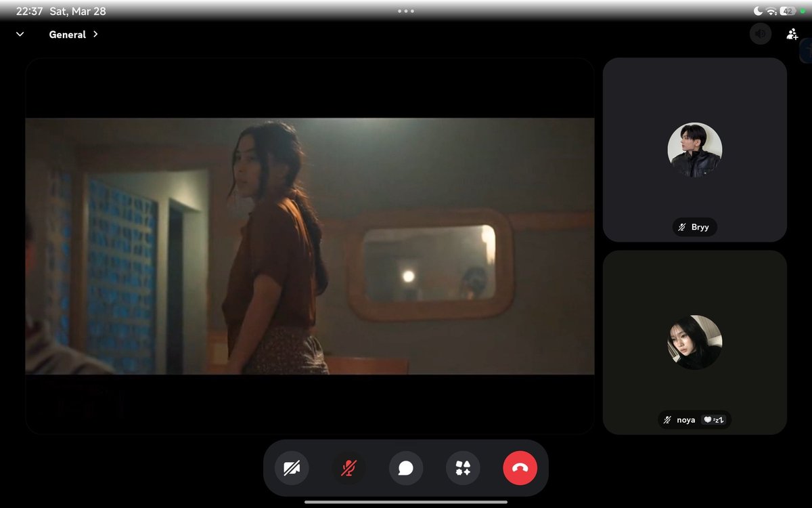Toggle the speaker audio output button
Screen dimensions: 812x508
coord(761,34)
